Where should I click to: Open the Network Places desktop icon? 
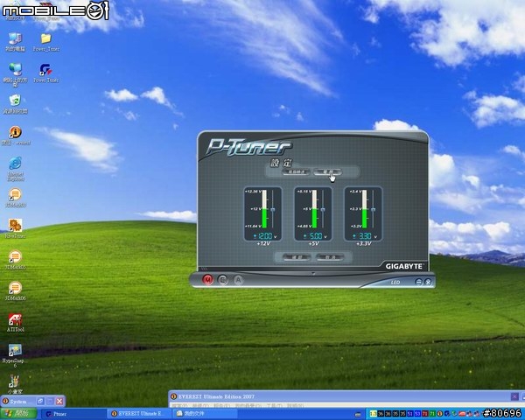(15, 74)
